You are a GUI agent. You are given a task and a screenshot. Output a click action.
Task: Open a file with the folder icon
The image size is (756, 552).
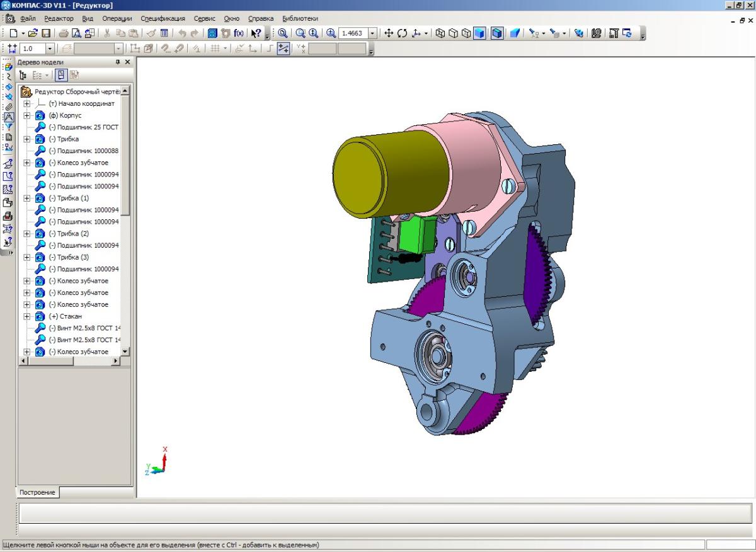33,33
